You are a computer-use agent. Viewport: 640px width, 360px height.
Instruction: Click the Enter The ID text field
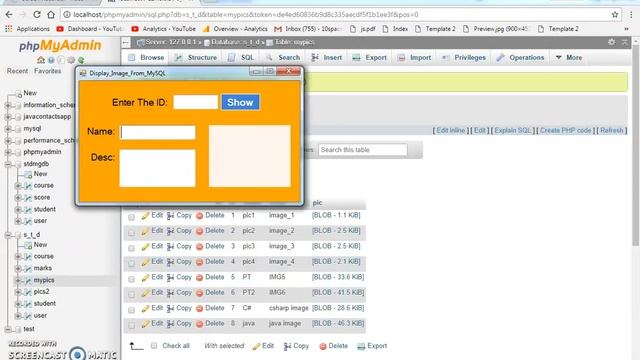[196, 102]
